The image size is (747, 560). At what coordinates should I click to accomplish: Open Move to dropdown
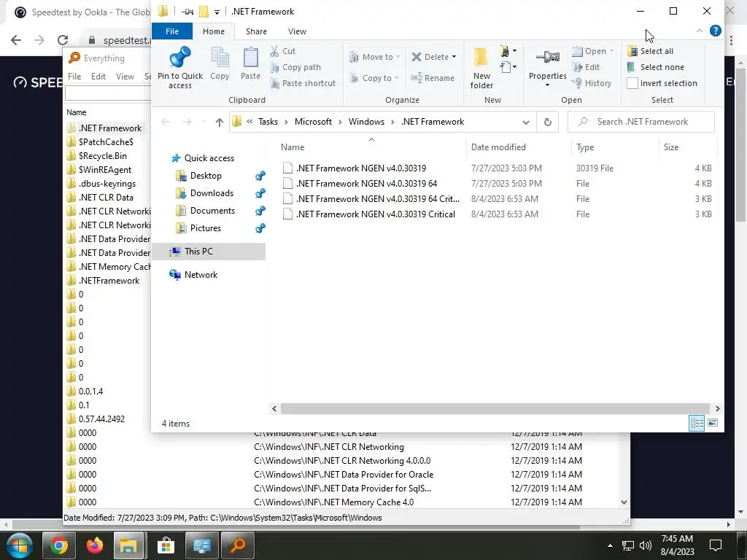click(x=374, y=57)
